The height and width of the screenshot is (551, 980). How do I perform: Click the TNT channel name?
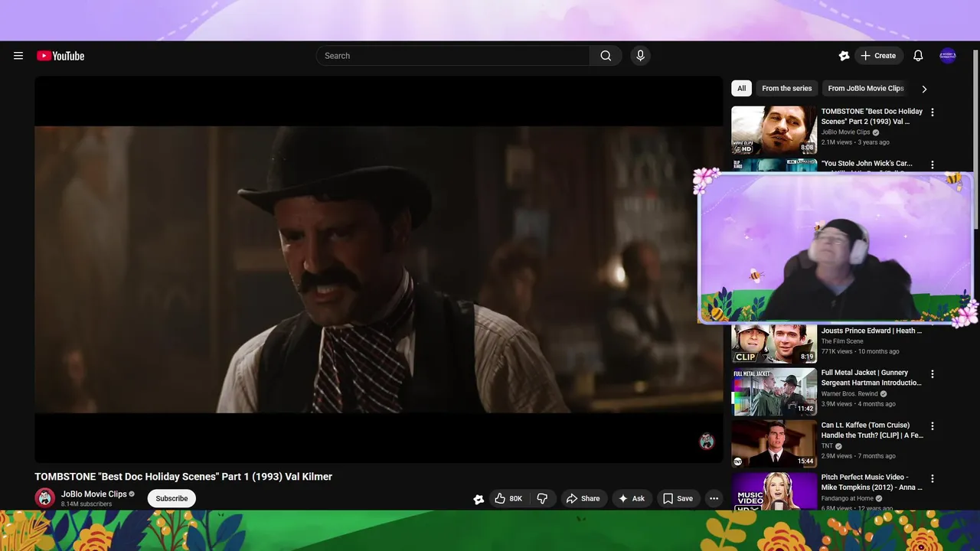(827, 446)
